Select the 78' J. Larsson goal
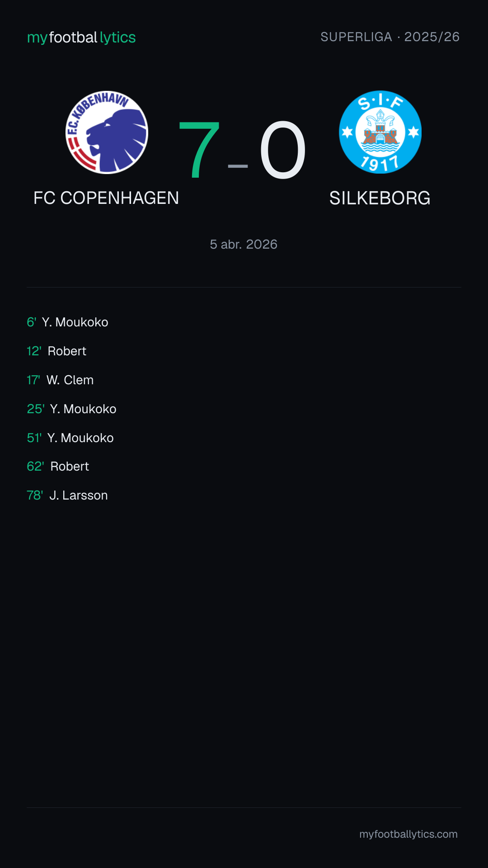The width and height of the screenshot is (488, 868). click(x=67, y=495)
